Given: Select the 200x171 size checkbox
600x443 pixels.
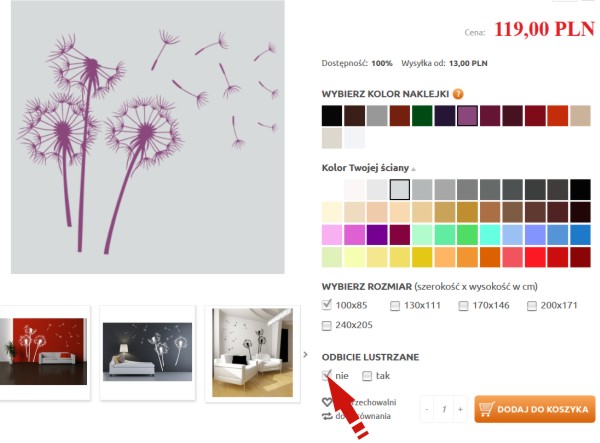Looking at the screenshot, I should click(x=532, y=306).
